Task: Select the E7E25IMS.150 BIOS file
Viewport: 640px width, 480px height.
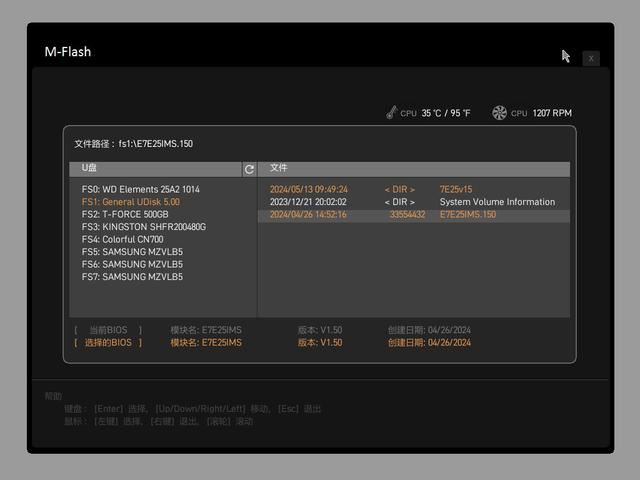Action: tap(467, 215)
